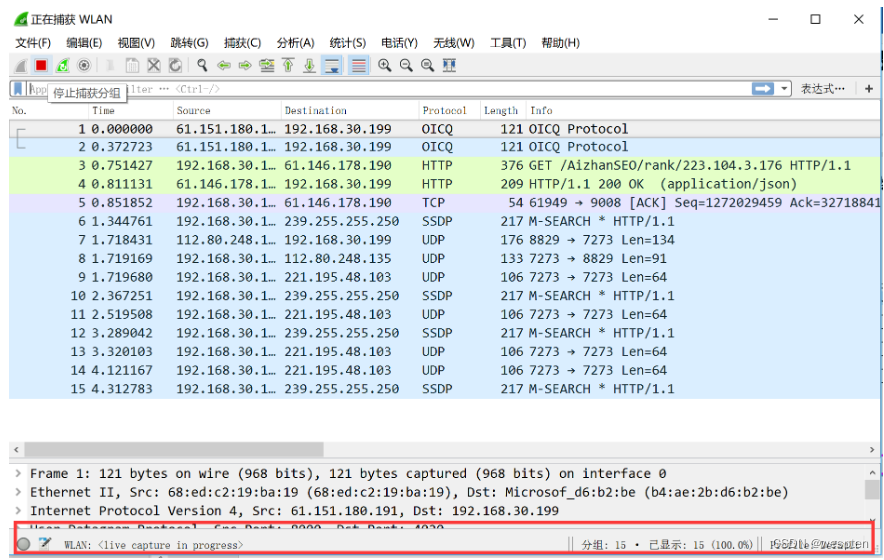The width and height of the screenshot is (884, 560).
Task: Sort by the Protocol column header
Action: click(x=449, y=111)
